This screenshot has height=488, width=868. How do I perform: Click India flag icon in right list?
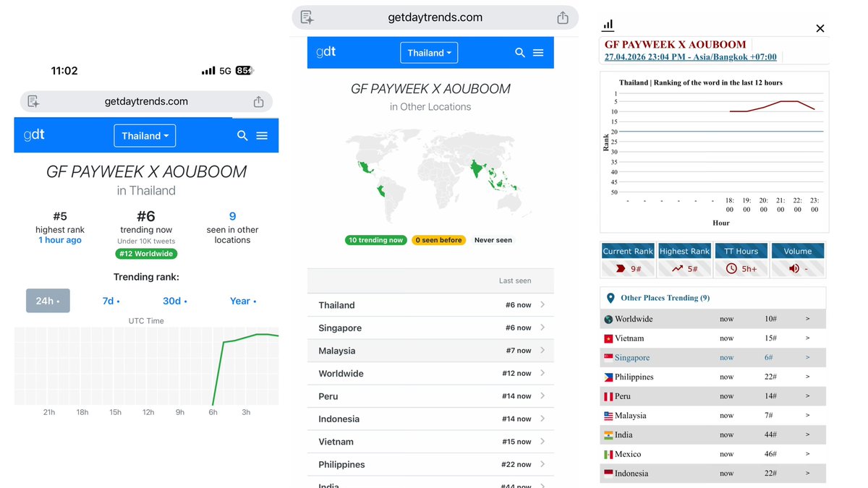608,435
